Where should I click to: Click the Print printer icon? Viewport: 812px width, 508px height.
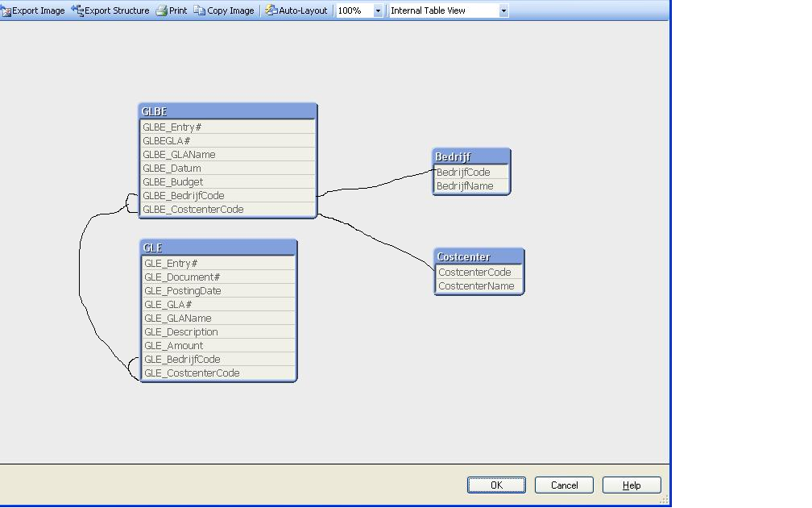162,10
